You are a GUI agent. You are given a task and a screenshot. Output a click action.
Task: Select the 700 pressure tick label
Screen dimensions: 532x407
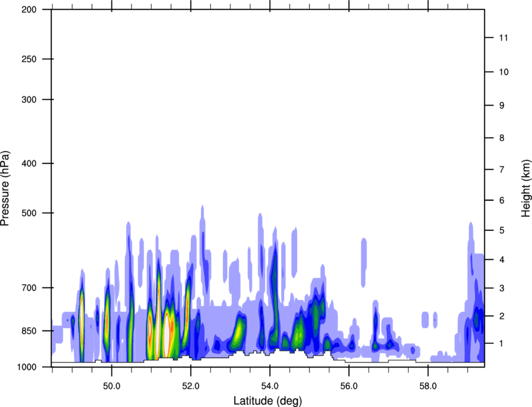[29, 287]
